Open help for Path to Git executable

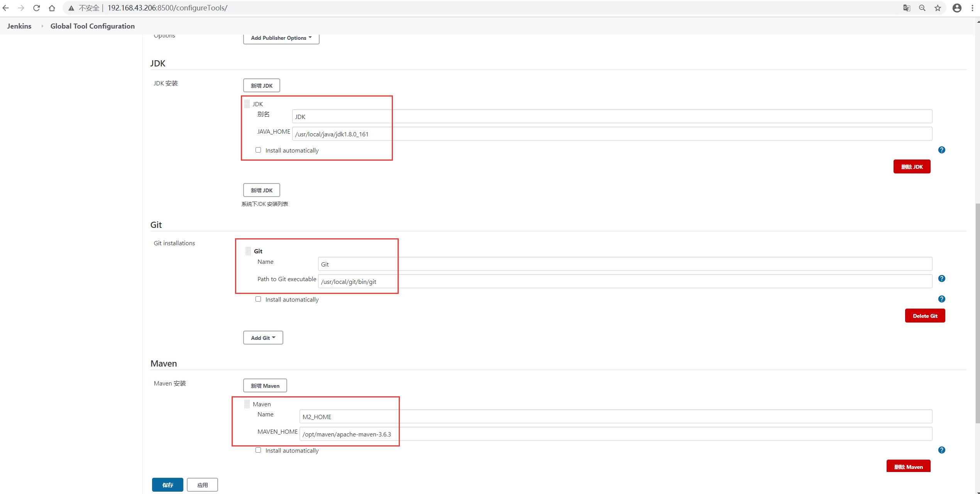tap(941, 278)
